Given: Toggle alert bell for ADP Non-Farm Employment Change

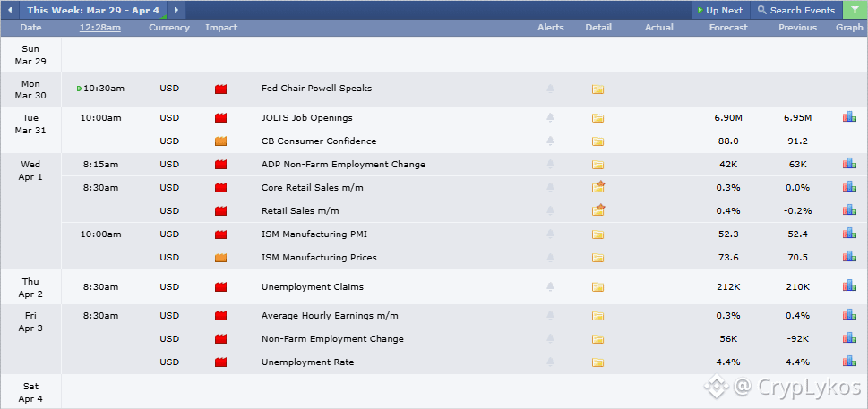Looking at the screenshot, I should pyautogui.click(x=550, y=164).
